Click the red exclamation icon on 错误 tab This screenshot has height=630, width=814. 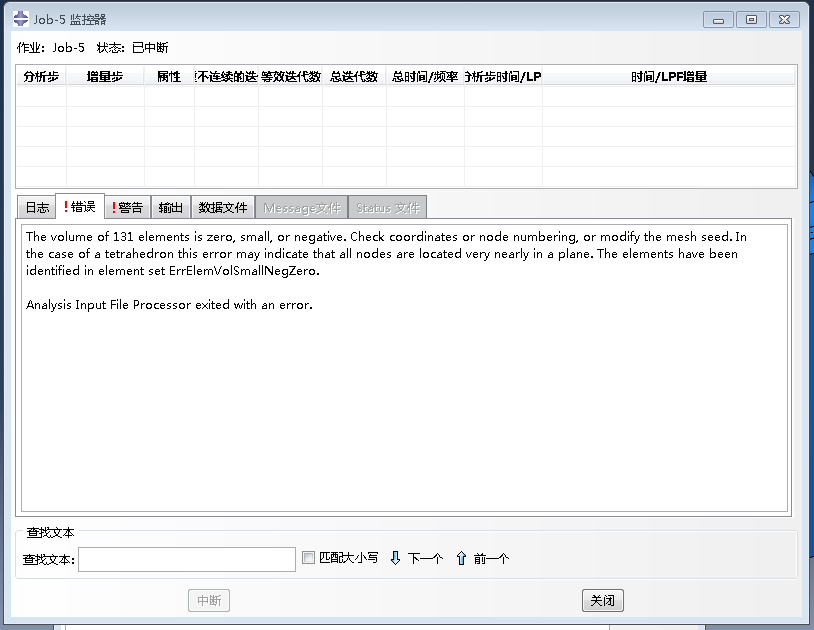point(67,206)
